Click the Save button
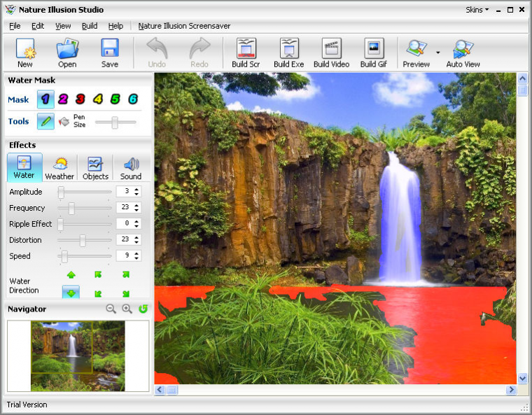This screenshot has width=532, height=415. 110,52
